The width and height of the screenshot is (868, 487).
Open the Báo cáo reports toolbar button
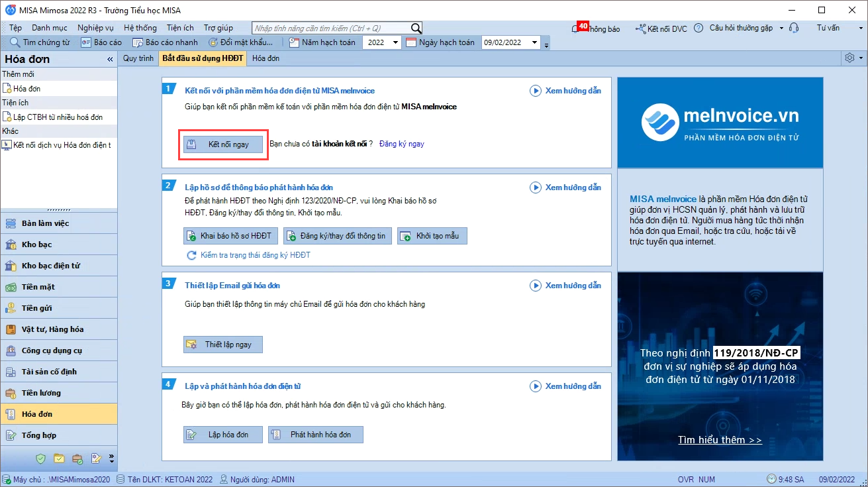point(101,42)
